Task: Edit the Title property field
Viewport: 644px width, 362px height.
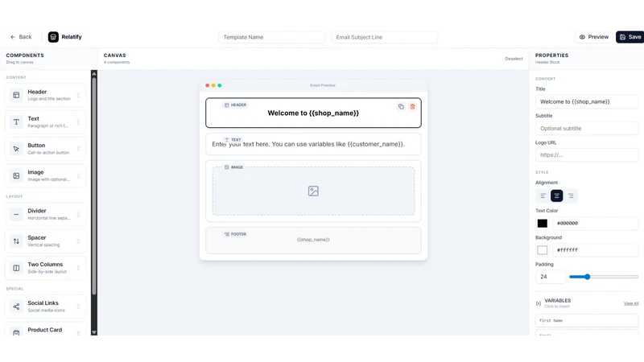Action: click(587, 102)
